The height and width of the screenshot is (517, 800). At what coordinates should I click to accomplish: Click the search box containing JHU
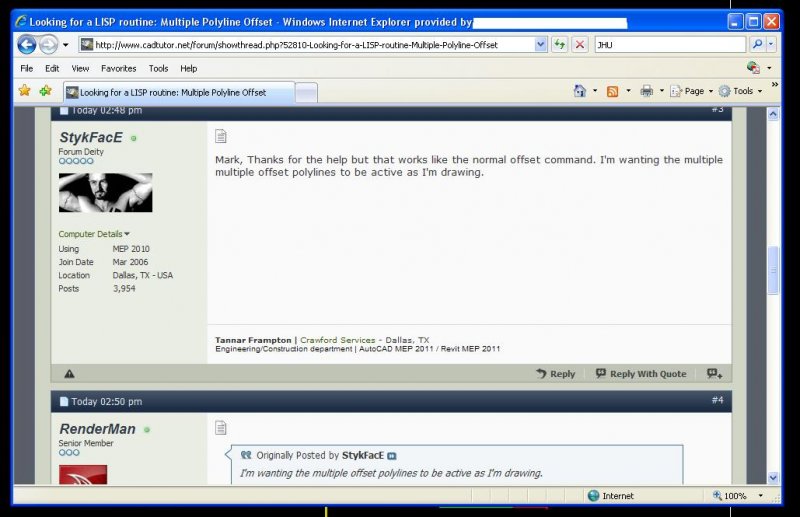coord(670,45)
